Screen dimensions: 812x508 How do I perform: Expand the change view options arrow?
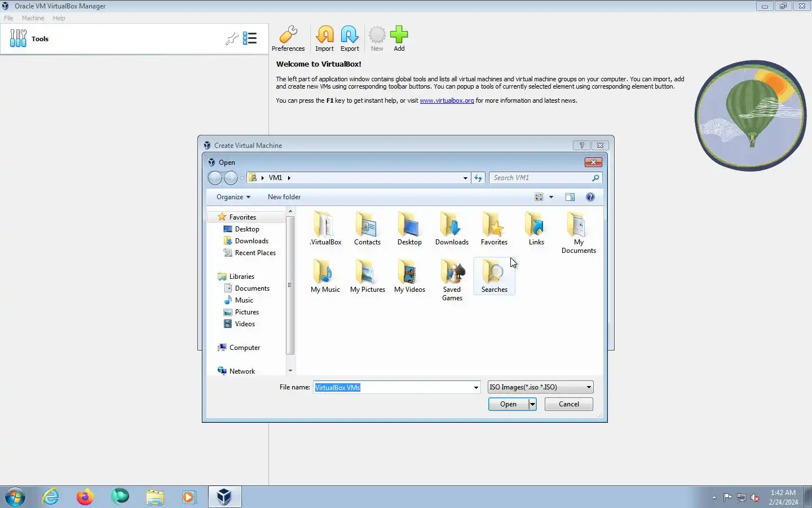551,197
